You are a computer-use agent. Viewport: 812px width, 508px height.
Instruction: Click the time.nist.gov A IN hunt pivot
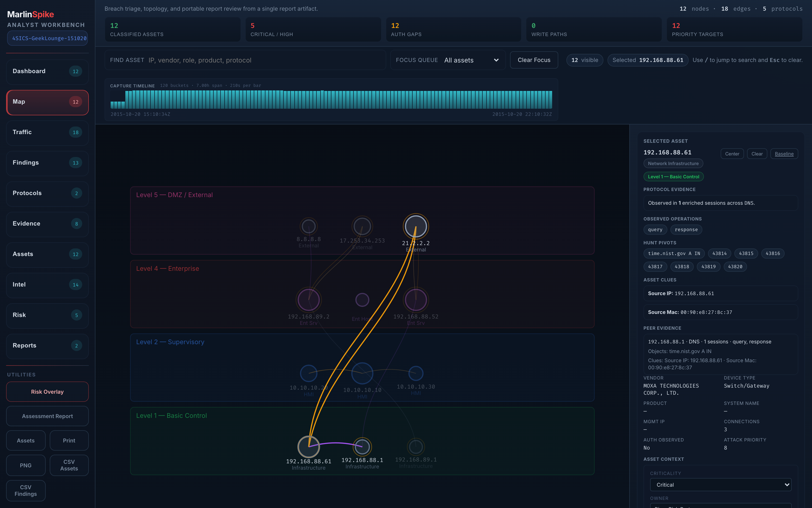click(x=674, y=254)
